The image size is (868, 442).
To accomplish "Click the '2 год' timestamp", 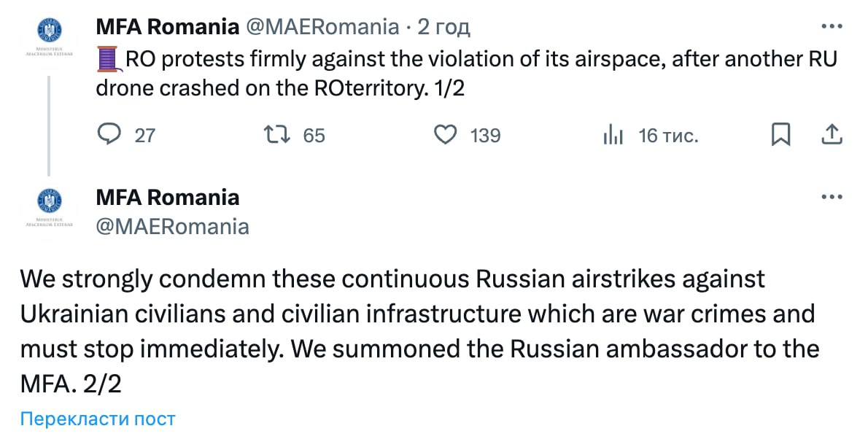I will [x=443, y=27].
